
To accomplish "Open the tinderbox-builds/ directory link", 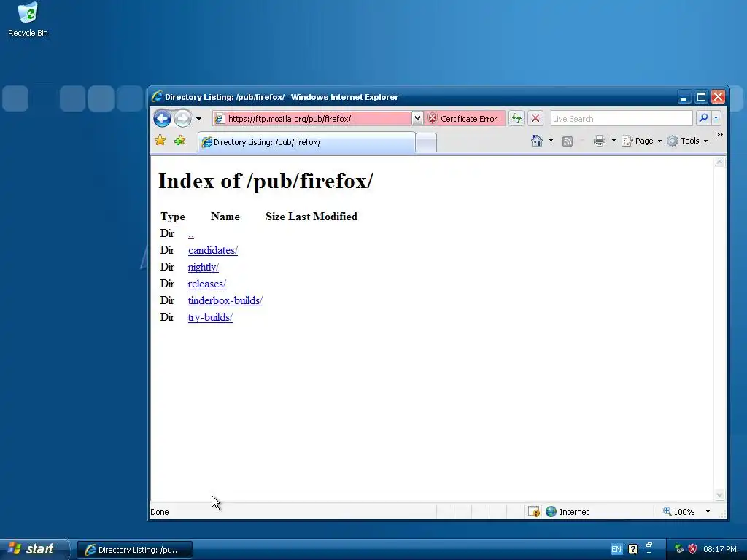I will [x=225, y=300].
